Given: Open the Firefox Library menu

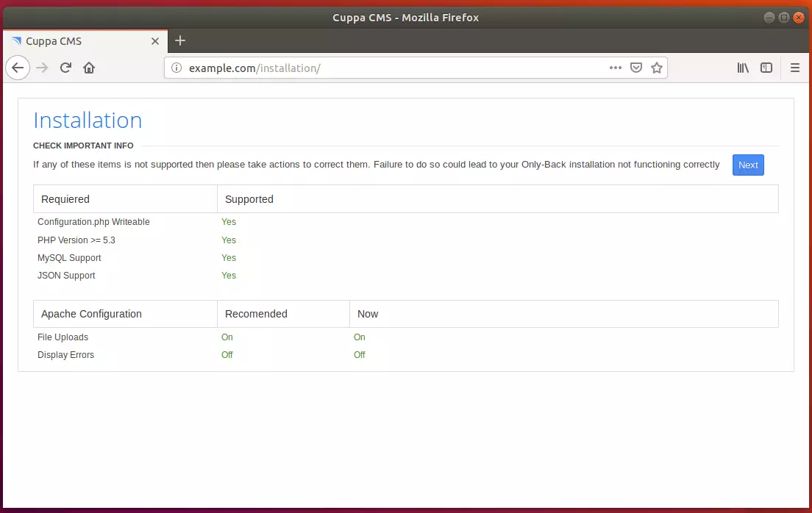Looking at the screenshot, I should coord(743,68).
